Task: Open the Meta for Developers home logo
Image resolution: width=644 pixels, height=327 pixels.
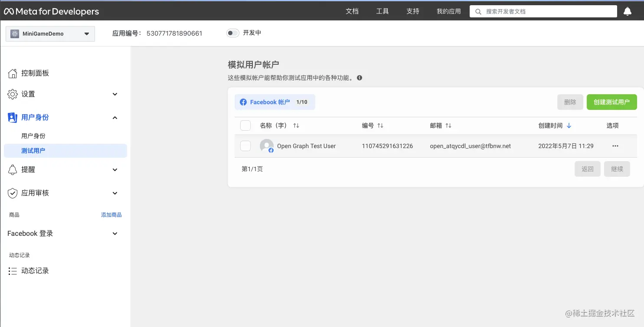Action: (51, 11)
